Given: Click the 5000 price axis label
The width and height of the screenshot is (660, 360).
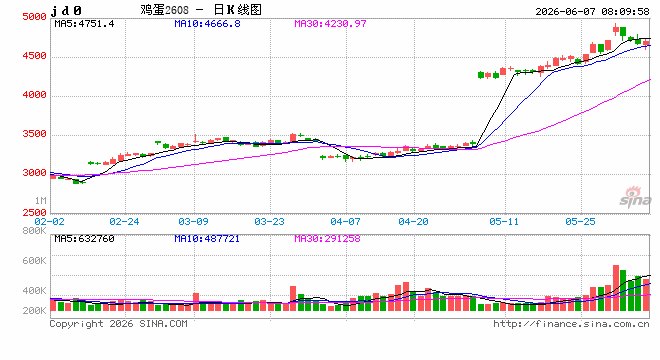Looking at the screenshot, I should (x=34, y=17).
